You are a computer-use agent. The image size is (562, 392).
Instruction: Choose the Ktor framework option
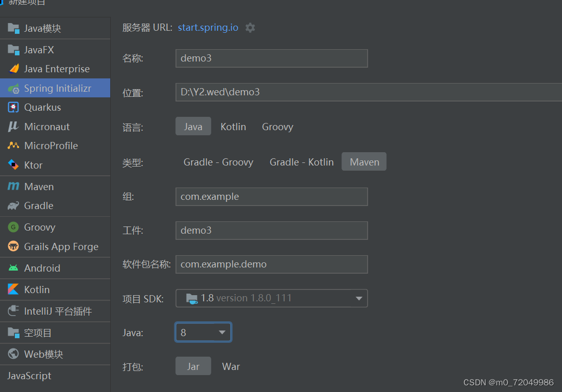coord(36,164)
